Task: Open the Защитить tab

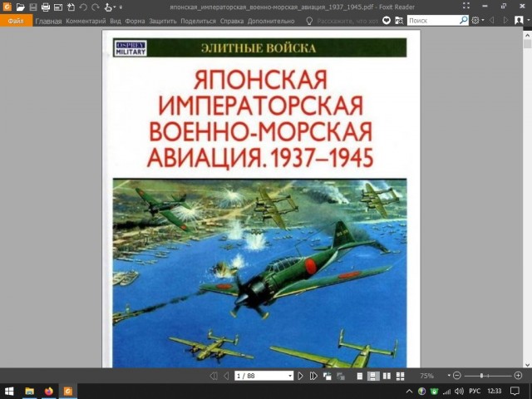Action: point(163,21)
